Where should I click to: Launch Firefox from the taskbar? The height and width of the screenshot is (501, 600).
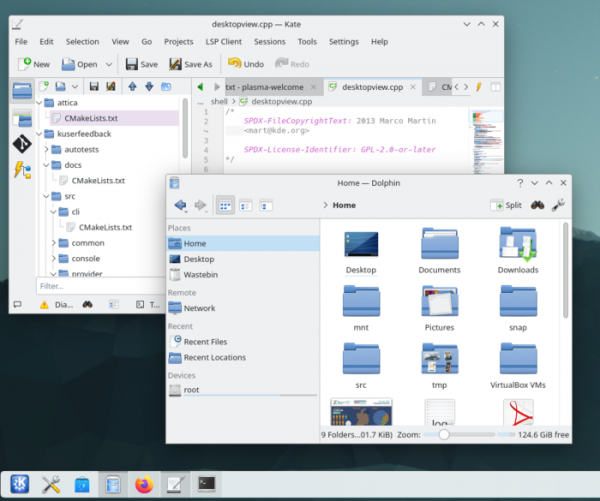145,484
